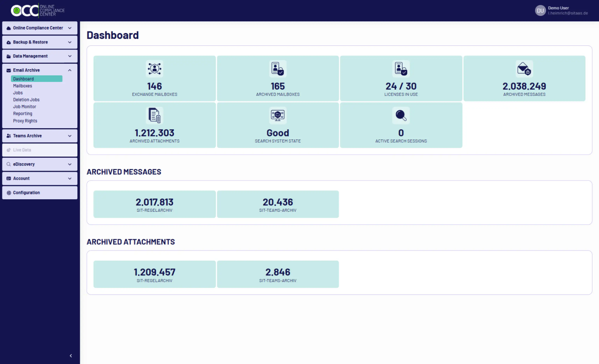Click the Archived Messages envelope icon

coord(524,69)
